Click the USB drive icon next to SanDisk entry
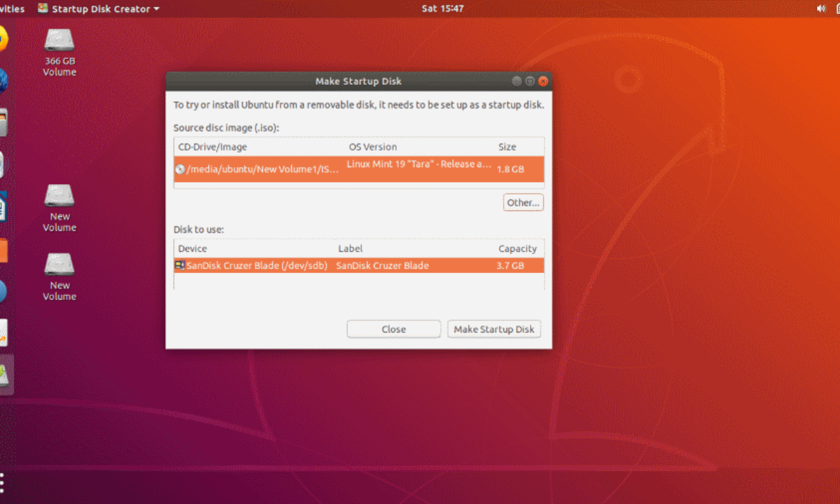This screenshot has width=840, height=504. (x=179, y=265)
